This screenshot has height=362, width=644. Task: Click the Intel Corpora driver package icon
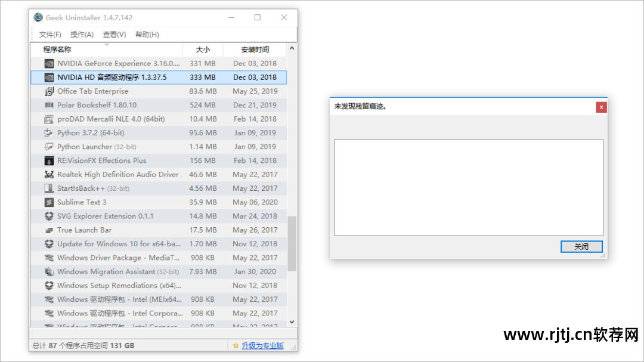click(x=49, y=313)
